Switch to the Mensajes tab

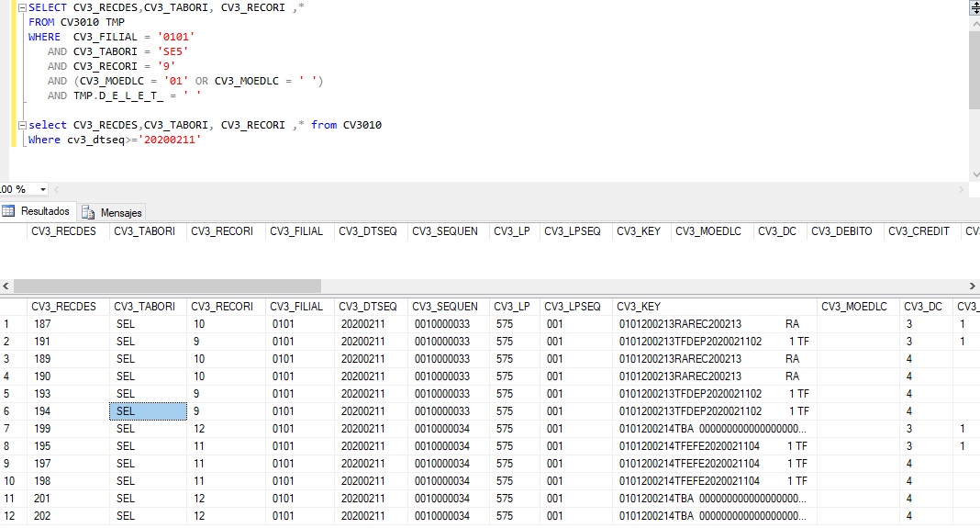(113, 213)
